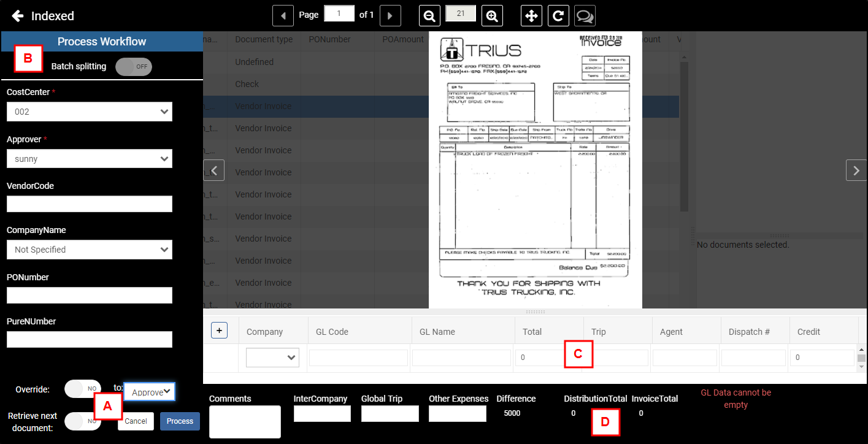868x444 pixels.
Task: Click the Comments text box
Action: (245, 422)
